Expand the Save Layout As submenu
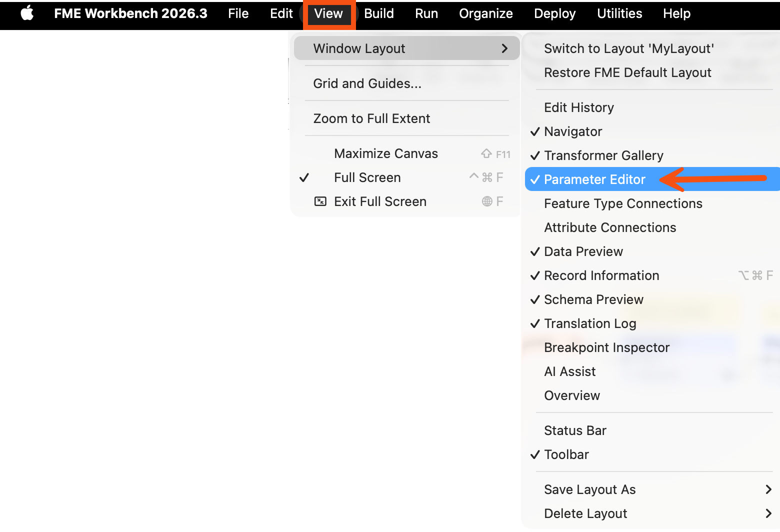This screenshot has width=780, height=532. [x=652, y=489]
